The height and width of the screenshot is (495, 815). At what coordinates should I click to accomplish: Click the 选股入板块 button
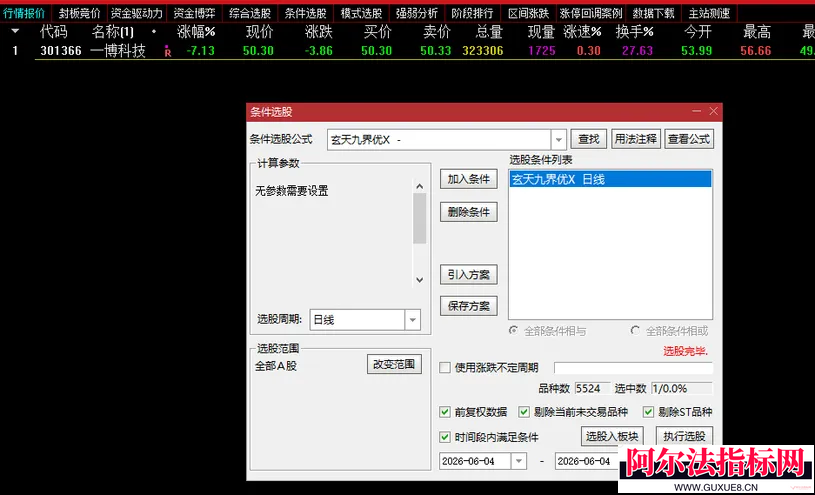(x=612, y=436)
